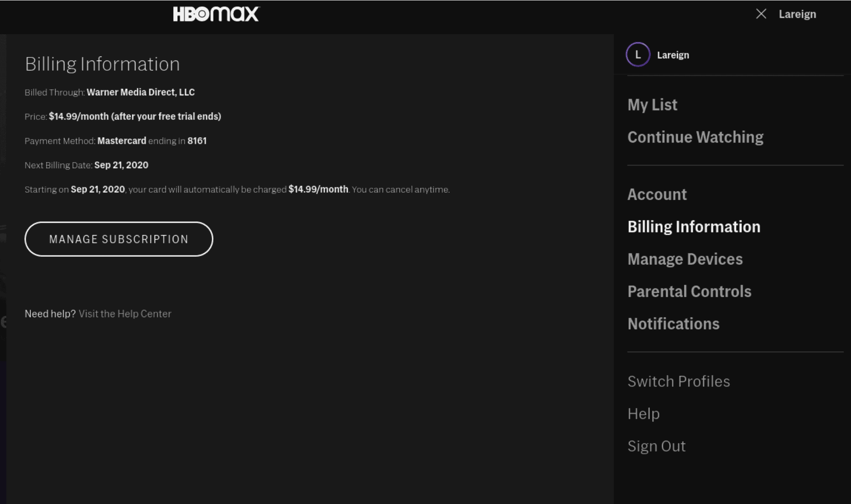Viewport: 851px width, 504px height.
Task: Click Mastercard payment method text
Action: point(121,141)
